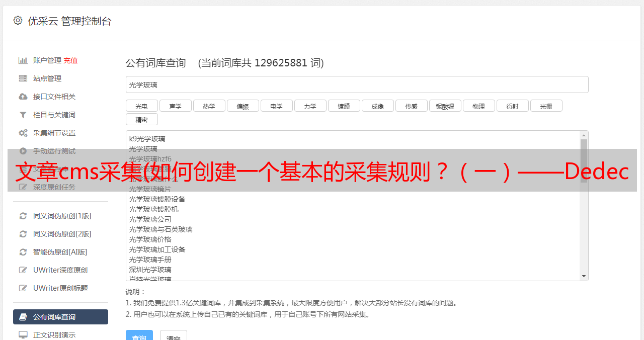Choose the 热学 tag button
The image size is (644, 340).
coord(209,106)
